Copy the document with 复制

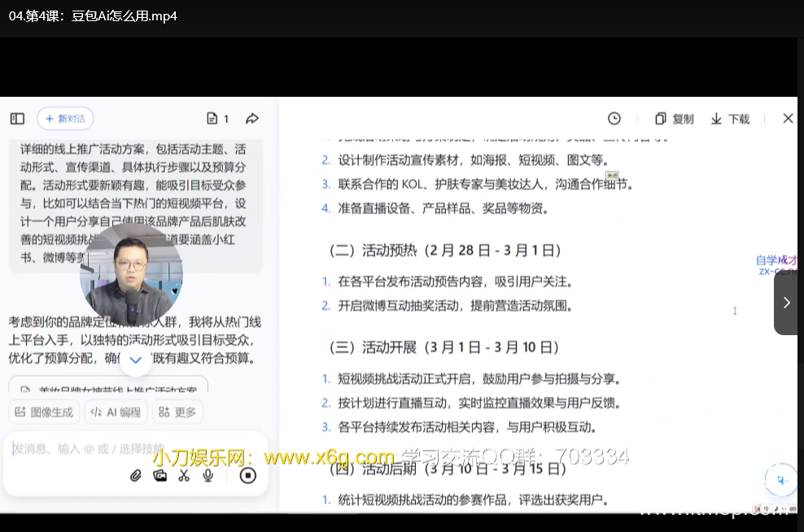click(x=675, y=119)
